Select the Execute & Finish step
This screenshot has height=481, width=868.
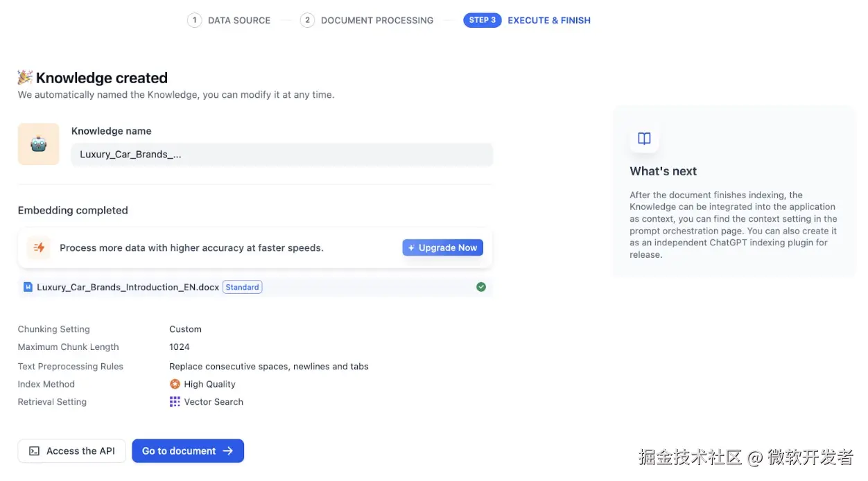pyautogui.click(x=549, y=21)
